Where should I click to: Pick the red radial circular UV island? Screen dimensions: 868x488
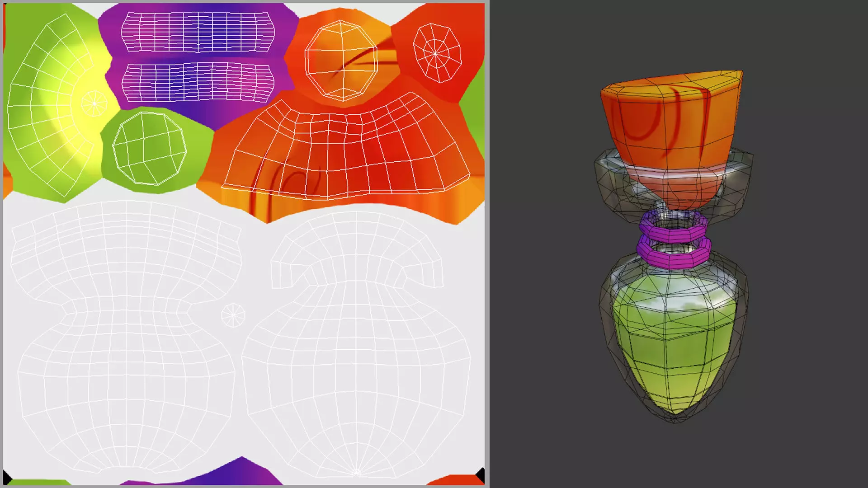437,53
